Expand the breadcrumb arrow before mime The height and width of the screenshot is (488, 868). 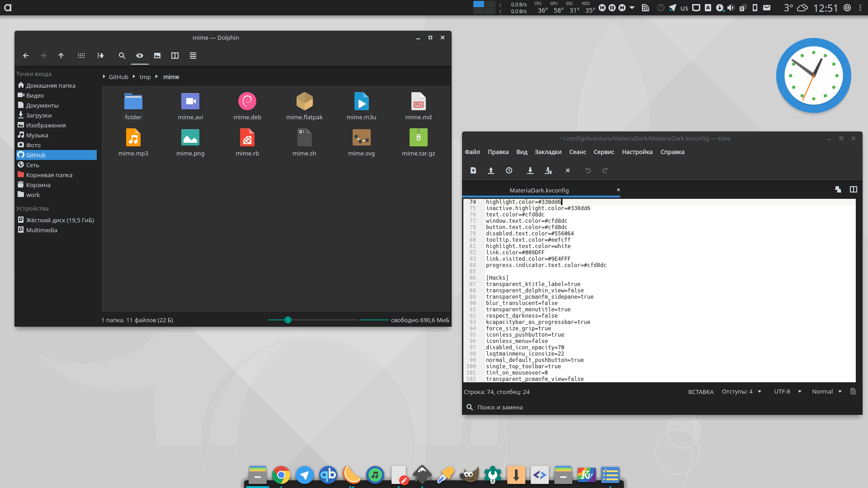point(156,77)
